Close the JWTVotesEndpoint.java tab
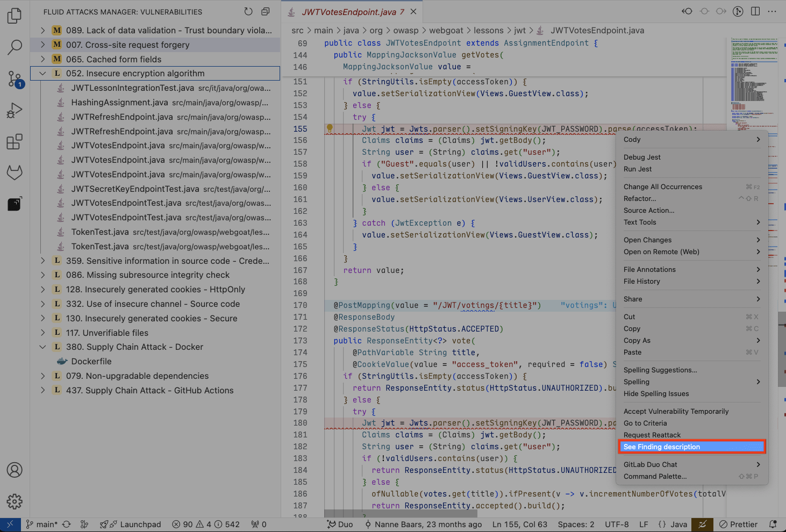 pos(413,11)
